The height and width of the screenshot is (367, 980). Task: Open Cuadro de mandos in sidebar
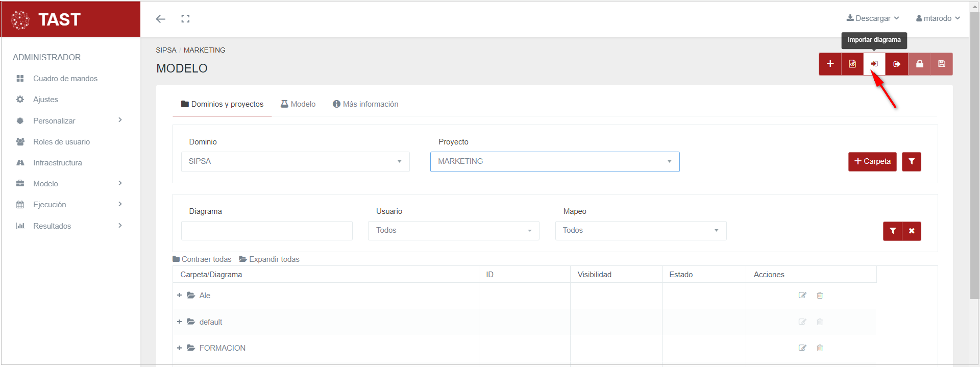[x=65, y=79]
